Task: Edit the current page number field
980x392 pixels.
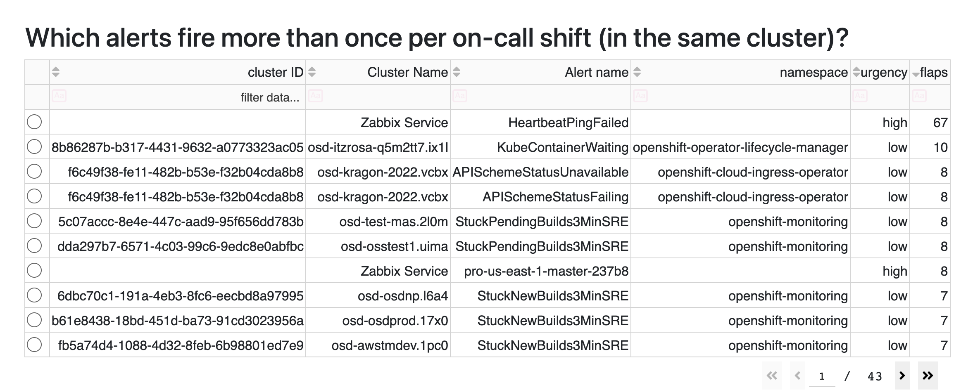Action: click(822, 376)
